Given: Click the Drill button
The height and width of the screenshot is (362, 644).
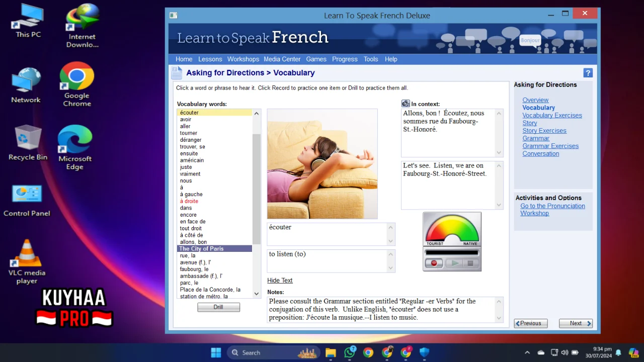Looking at the screenshot, I should (x=218, y=307).
